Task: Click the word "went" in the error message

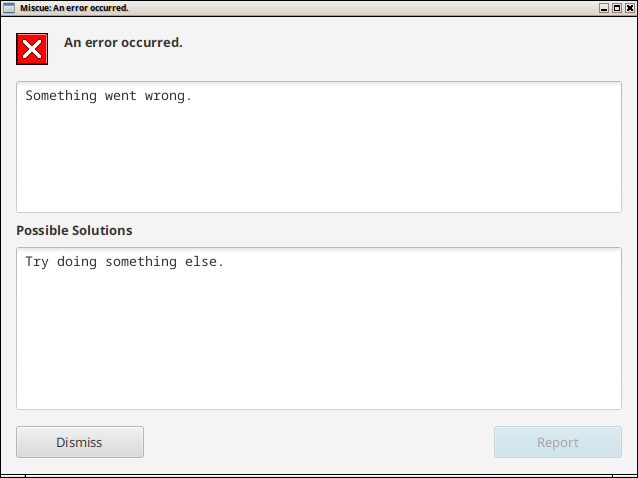Action: click(x=121, y=96)
